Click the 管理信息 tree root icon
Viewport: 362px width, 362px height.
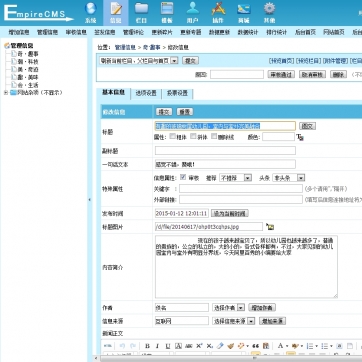[x=7, y=46]
